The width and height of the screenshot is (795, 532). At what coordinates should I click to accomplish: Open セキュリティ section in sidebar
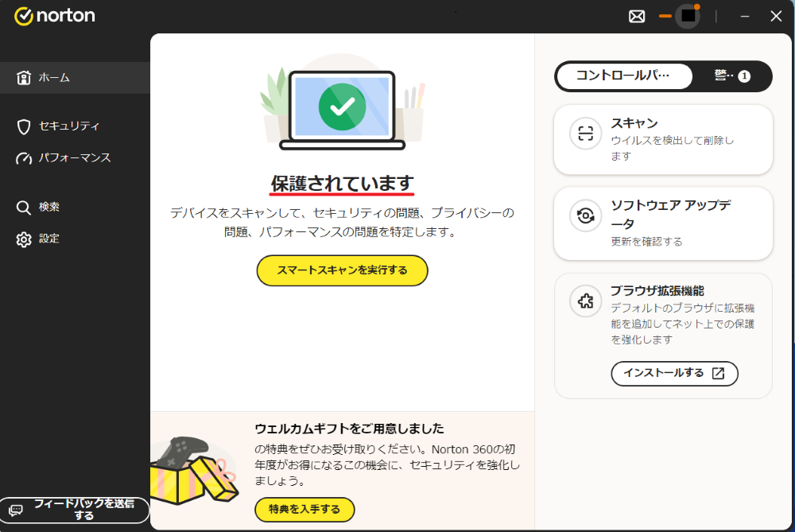pos(75,126)
